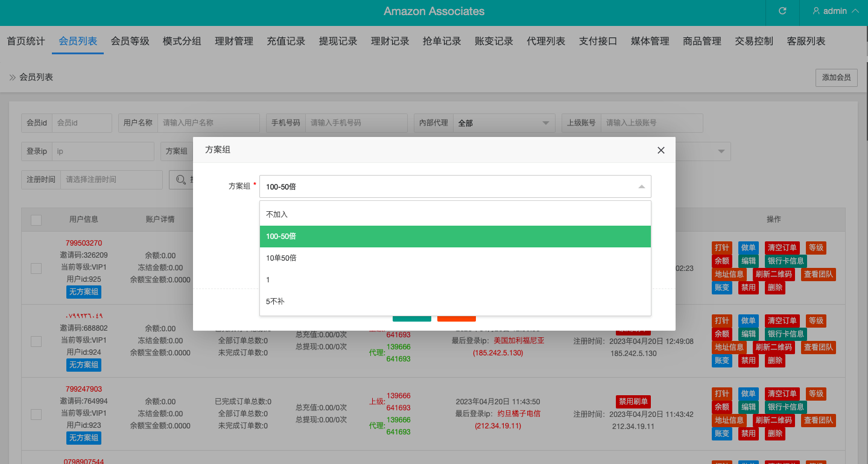Check the checkbox for member 799247903
The width and height of the screenshot is (868, 464).
[35, 414]
